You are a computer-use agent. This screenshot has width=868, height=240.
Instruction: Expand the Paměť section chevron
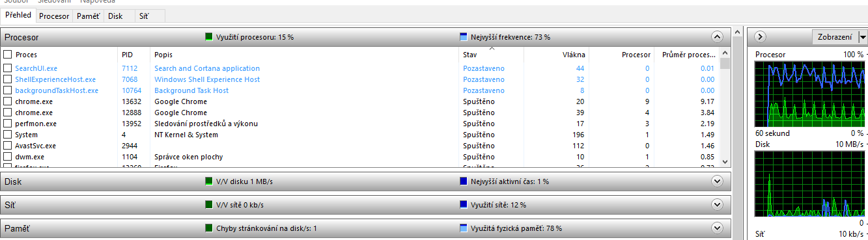[x=718, y=228]
